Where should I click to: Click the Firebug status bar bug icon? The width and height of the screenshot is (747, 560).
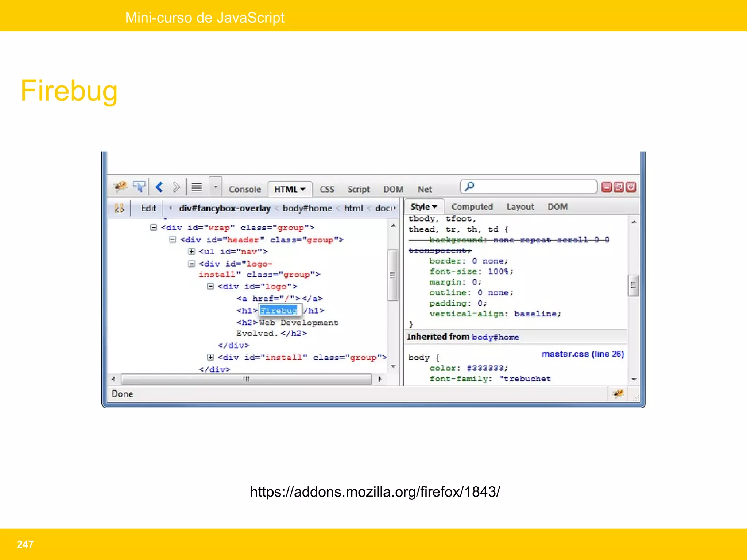coord(618,394)
